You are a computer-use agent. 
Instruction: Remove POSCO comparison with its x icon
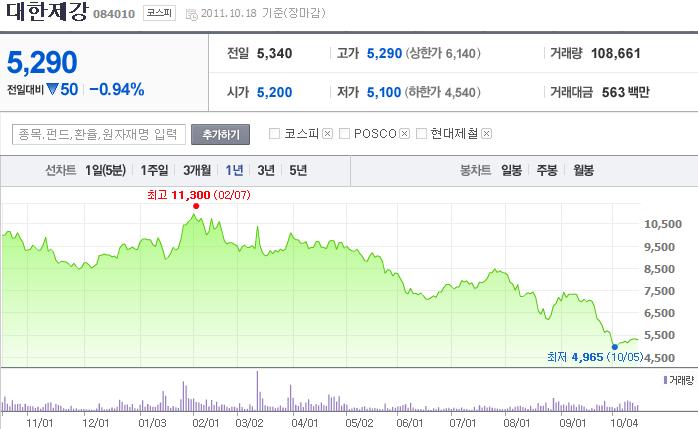(x=405, y=134)
